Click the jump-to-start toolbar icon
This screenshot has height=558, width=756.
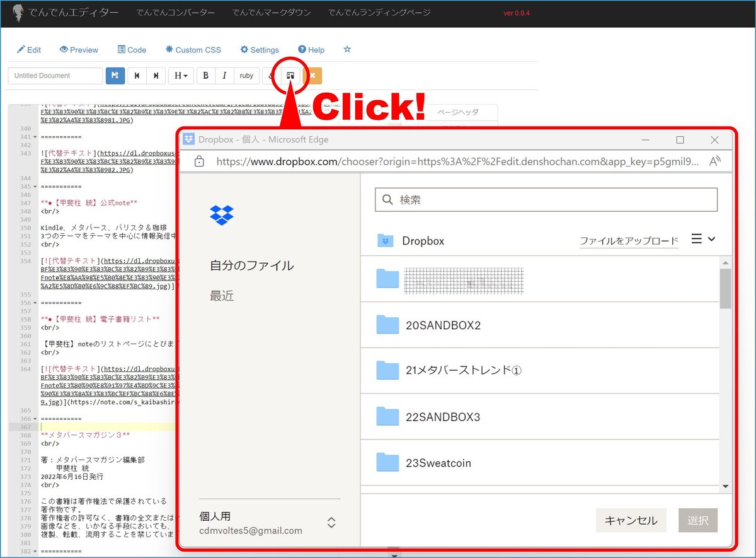pos(137,76)
